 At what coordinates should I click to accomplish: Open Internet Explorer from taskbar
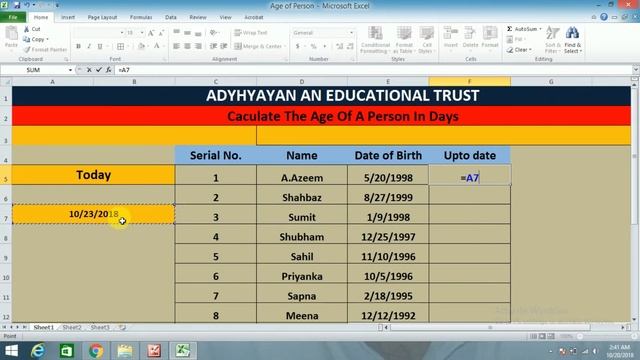pyautogui.click(x=38, y=351)
